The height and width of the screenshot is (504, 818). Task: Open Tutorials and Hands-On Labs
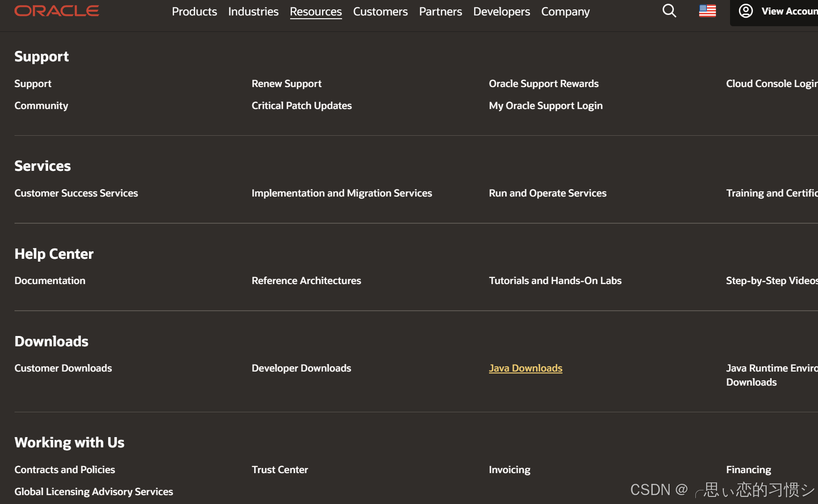click(x=555, y=281)
